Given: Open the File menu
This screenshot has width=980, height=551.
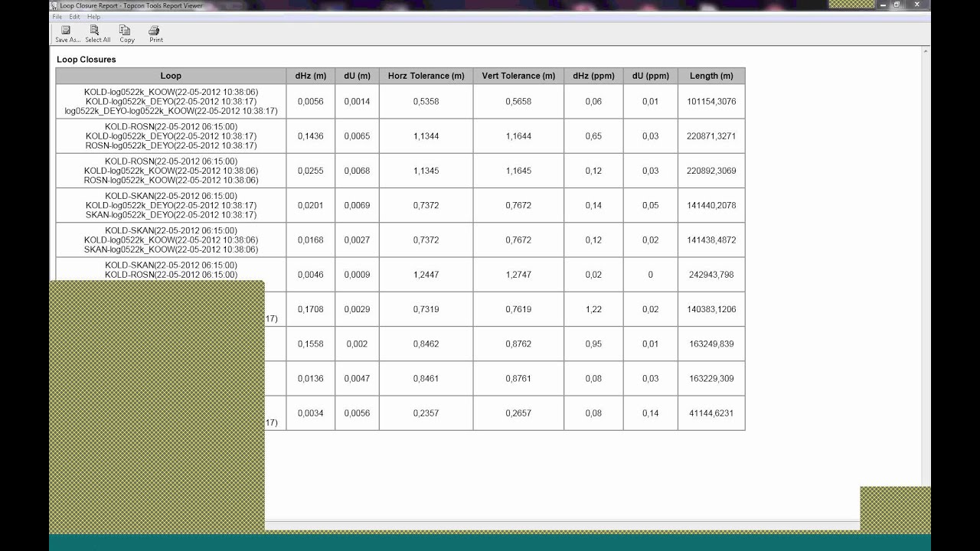Looking at the screenshot, I should tap(57, 16).
